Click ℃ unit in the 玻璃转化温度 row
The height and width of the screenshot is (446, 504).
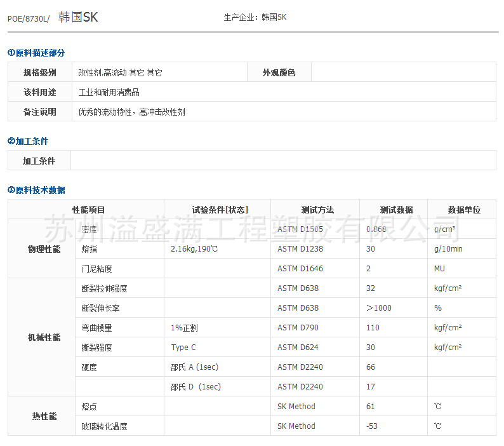coord(437,426)
